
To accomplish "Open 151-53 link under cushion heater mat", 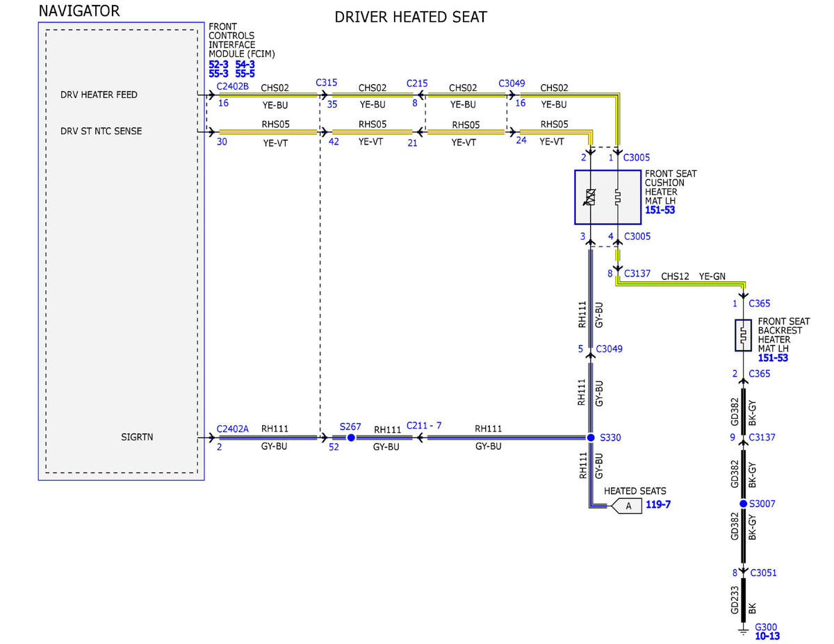I will pos(660,209).
